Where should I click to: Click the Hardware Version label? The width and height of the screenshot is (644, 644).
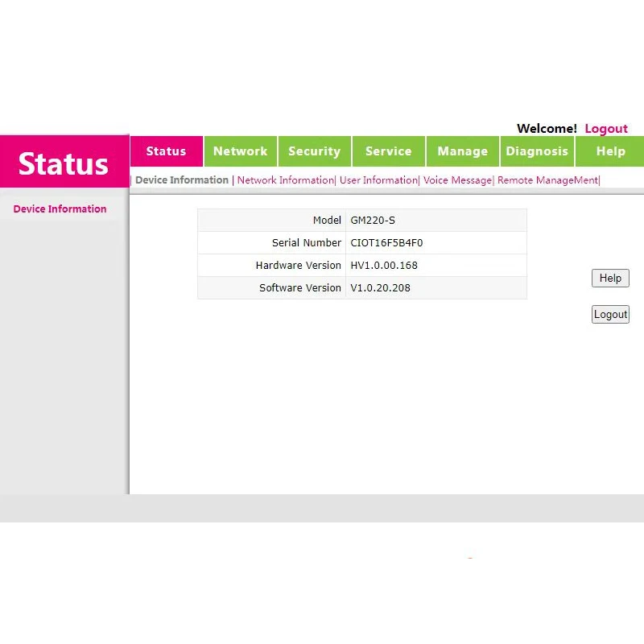pyautogui.click(x=298, y=266)
